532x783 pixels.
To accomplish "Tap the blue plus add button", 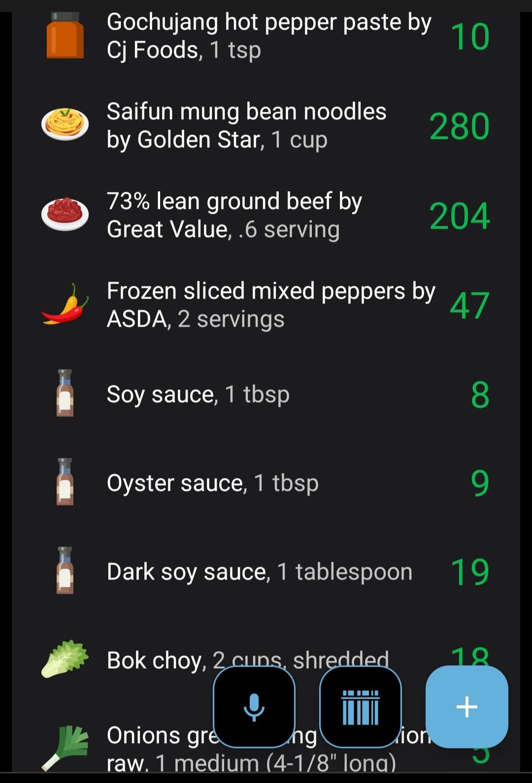I will pyautogui.click(x=467, y=707).
